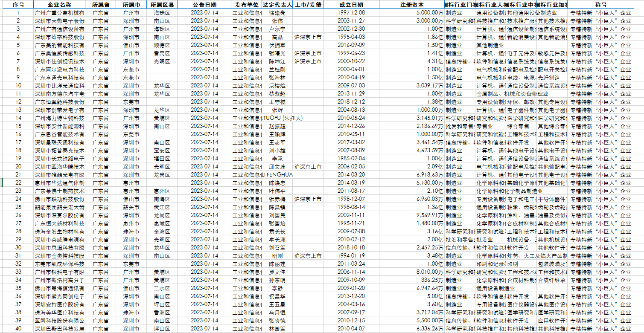Click company cell 广东亨通光电科技有

coord(59,78)
